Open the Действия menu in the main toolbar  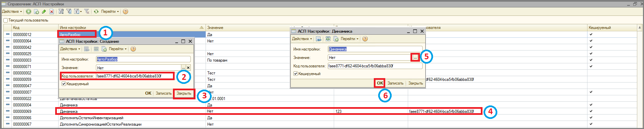12,11
